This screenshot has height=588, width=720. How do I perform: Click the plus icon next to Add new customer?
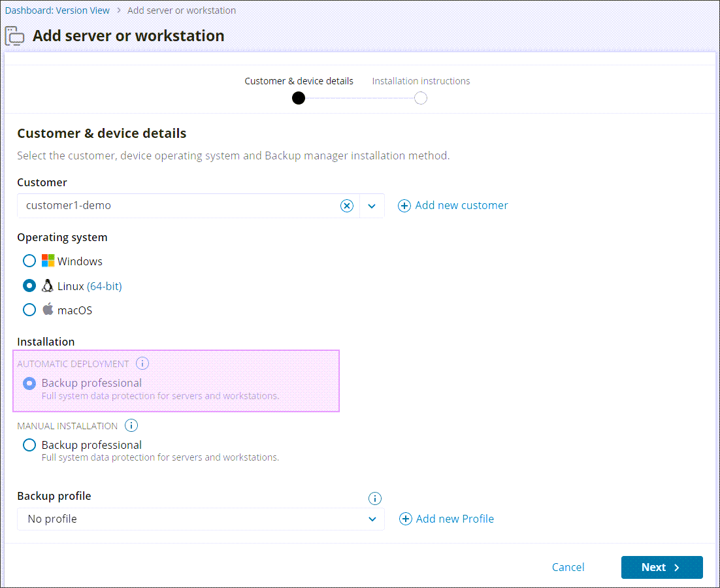point(404,206)
